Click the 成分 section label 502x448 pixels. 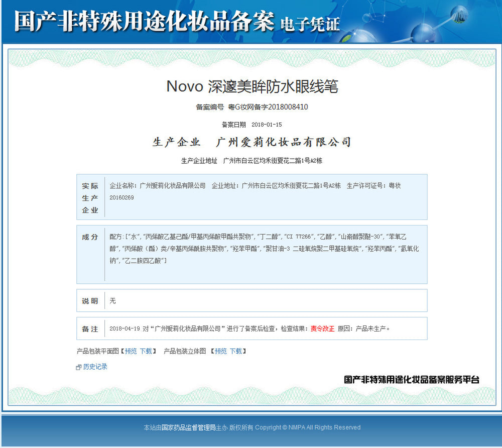pos(90,237)
